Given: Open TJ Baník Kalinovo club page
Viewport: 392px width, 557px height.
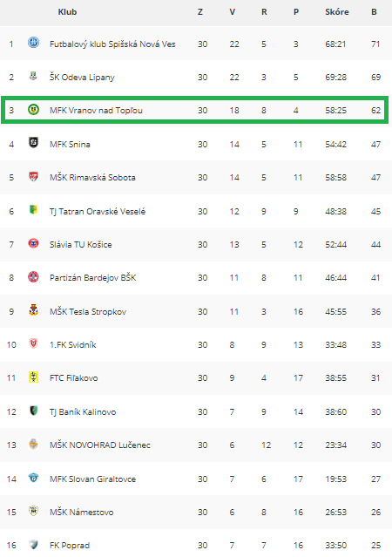Looking at the screenshot, I should 83,412.
